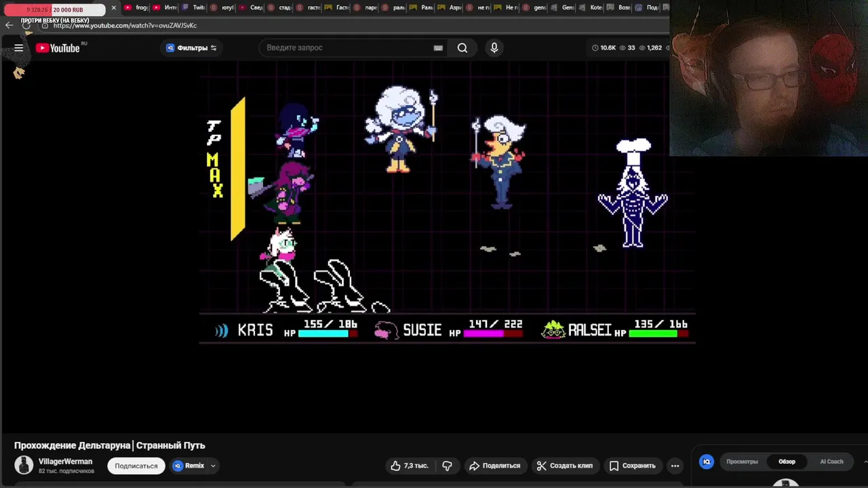Open the VillagerWerman channel name link

(x=65, y=462)
